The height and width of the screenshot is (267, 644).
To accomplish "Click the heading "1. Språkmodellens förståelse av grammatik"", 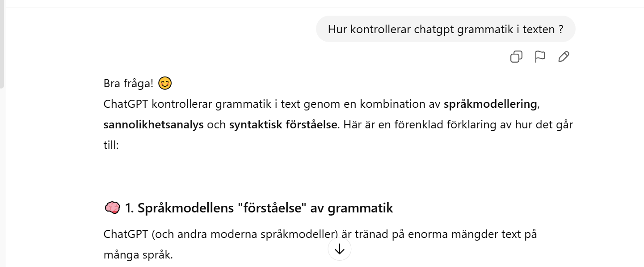I will click(259, 208).
